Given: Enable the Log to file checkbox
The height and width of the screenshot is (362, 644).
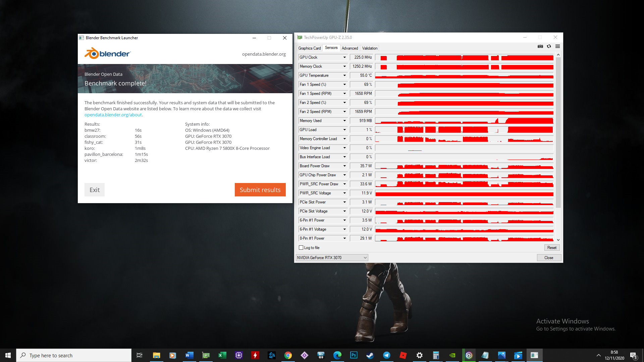Looking at the screenshot, I should 301,248.
